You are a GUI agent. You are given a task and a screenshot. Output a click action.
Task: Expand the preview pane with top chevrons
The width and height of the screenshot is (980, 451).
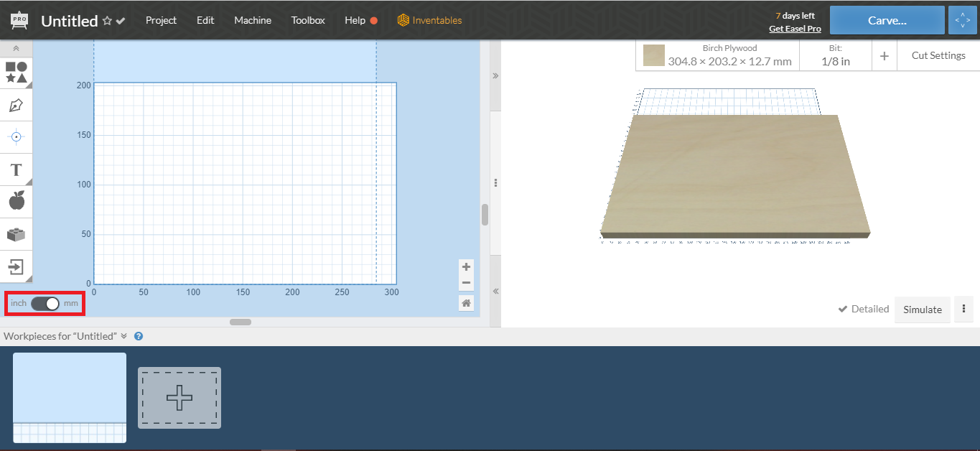point(495,75)
